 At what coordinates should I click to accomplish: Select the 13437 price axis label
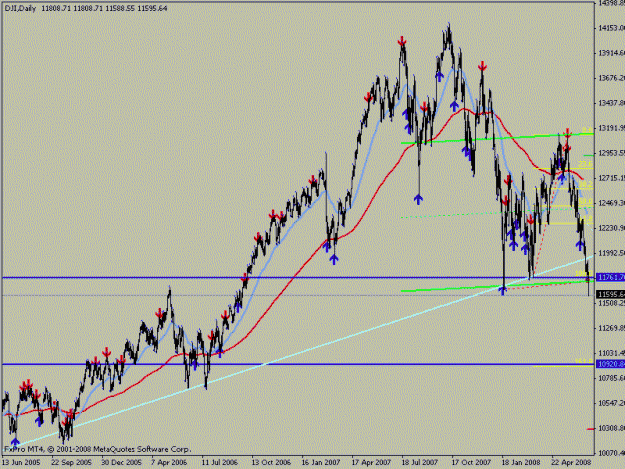[x=611, y=103]
